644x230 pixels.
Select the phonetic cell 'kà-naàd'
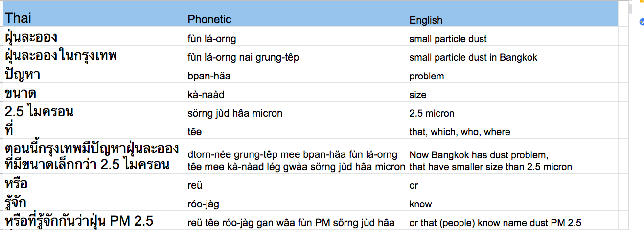(297, 93)
